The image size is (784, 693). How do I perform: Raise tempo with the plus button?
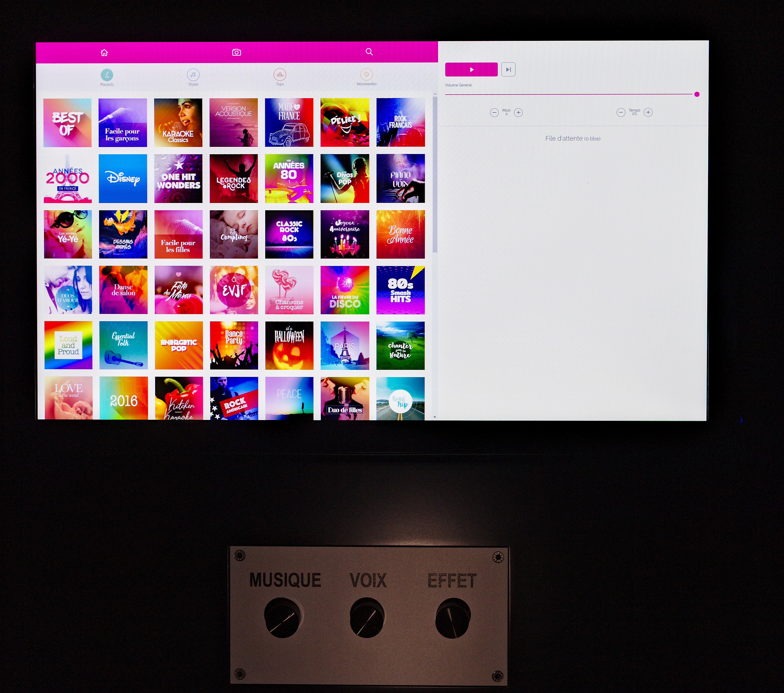(648, 112)
